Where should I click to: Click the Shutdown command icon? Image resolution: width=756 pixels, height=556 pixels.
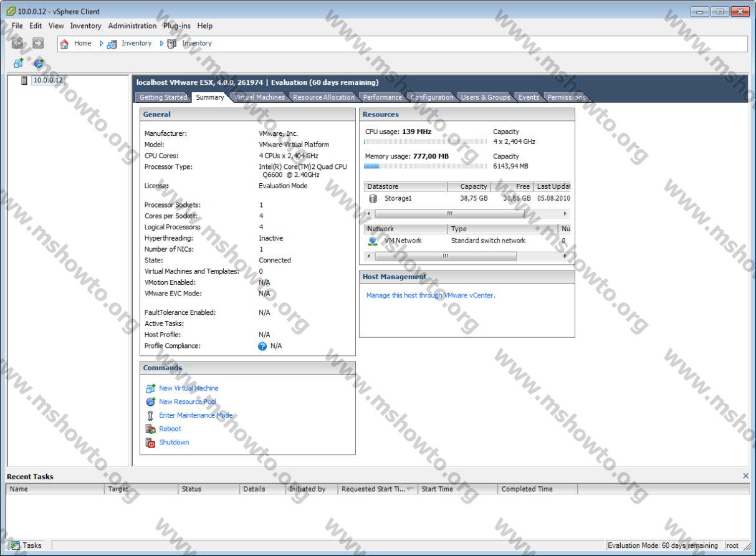[150, 443]
